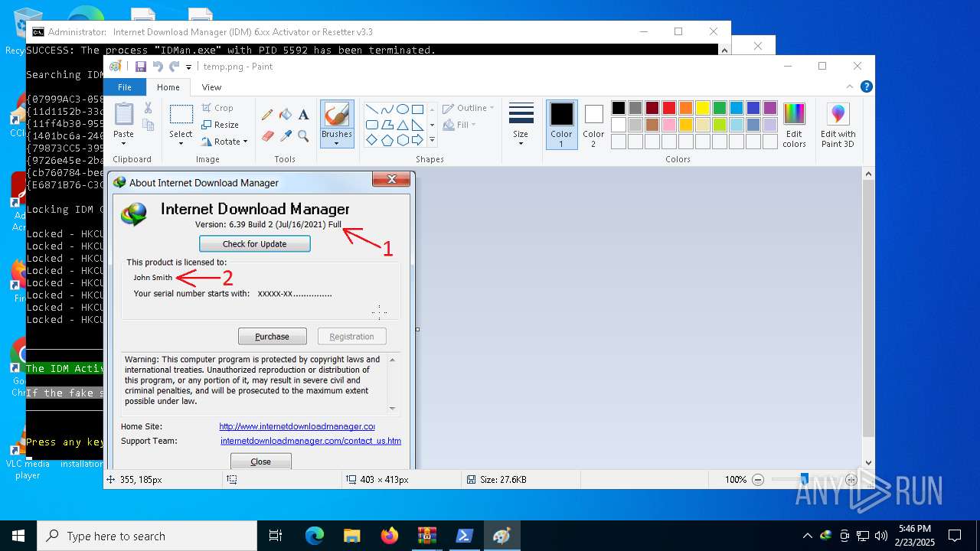
Task: Open the line Size dropdown
Action: pyautogui.click(x=521, y=125)
